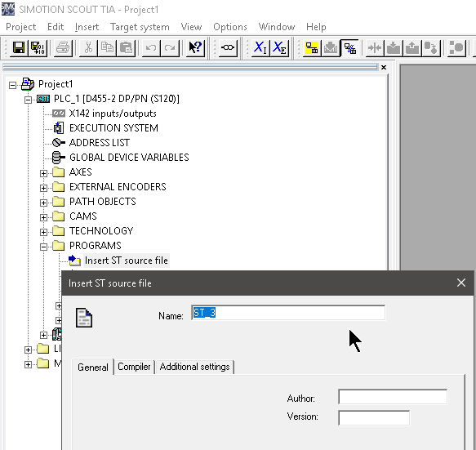Click the Redo arrow icon
The image size is (476, 450).
pos(170,47)
